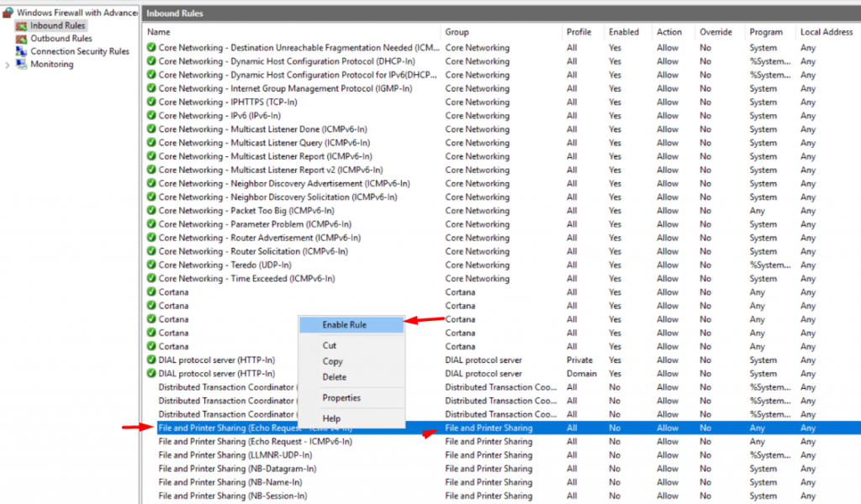This screenshot has height=504, width=861.
Task: Click Copy in the context menu
Action: (x=331, y=361)
